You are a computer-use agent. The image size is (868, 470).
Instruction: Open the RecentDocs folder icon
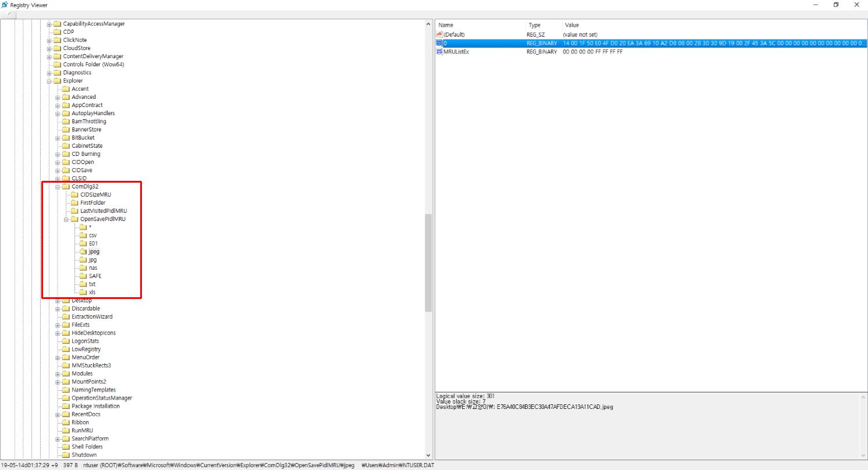[66, 415]
